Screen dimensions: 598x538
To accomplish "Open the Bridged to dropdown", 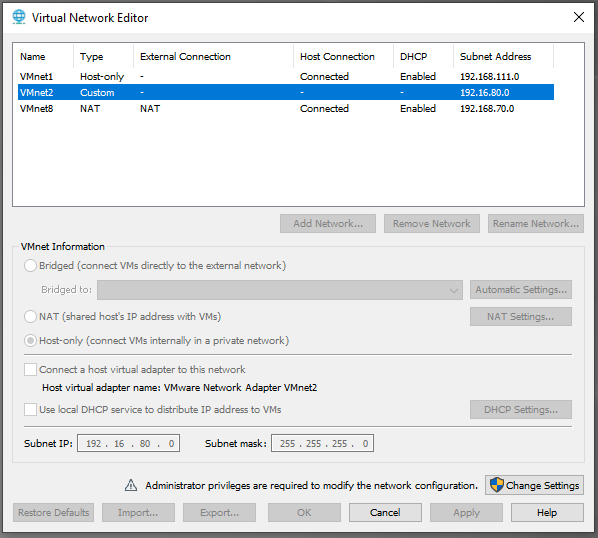I will tap(280, 290).
